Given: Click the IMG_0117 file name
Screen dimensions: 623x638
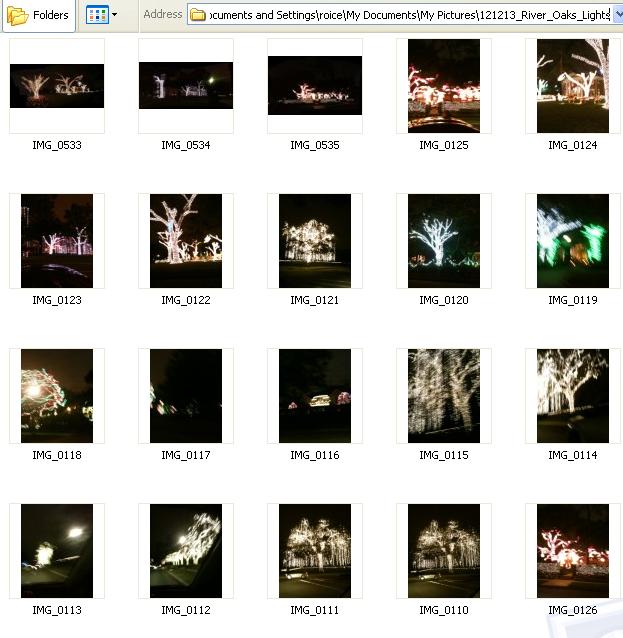Looking at the screenshot, I should pos(186,455).
